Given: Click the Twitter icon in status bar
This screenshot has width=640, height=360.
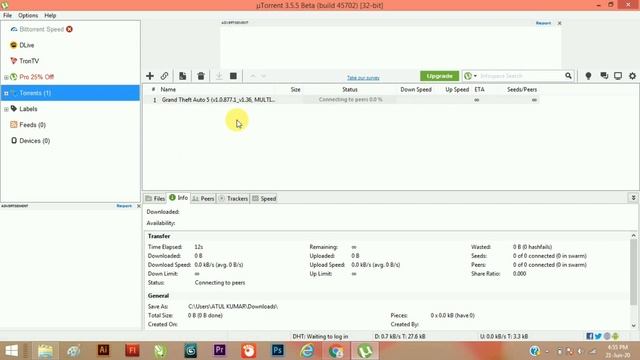Looking at the screenshot, I should (598, 336).
